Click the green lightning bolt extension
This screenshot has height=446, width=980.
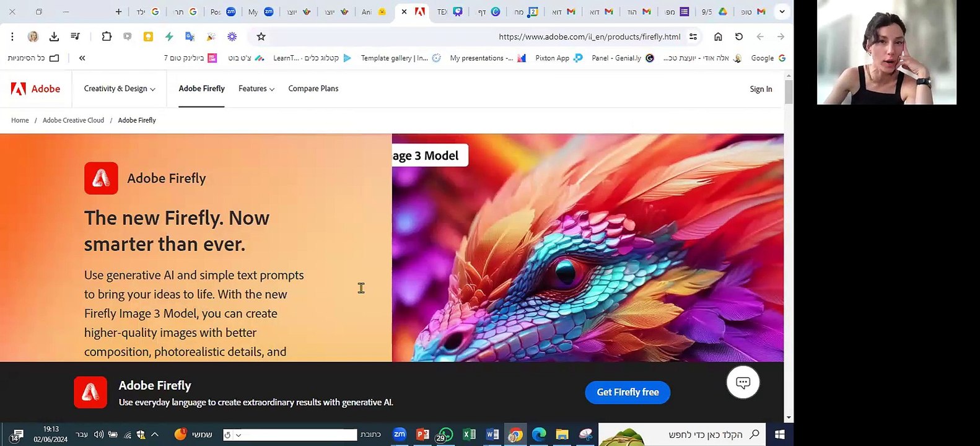pyautogui.click(x=169, y=37)
